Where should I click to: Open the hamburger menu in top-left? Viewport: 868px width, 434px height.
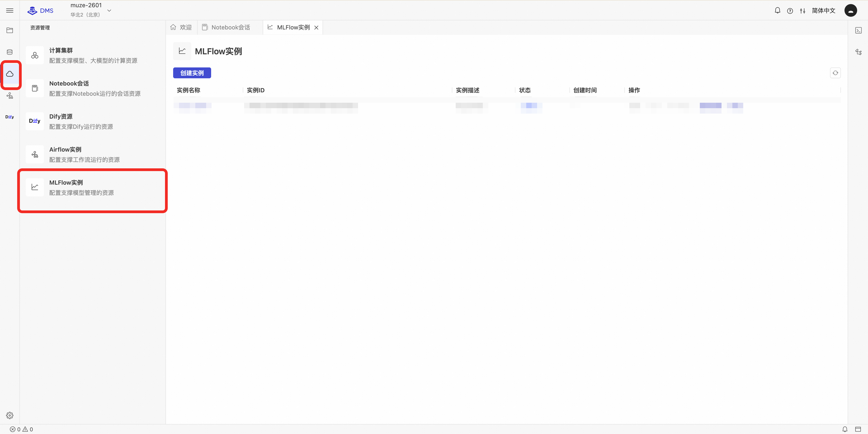pyautogui.click(x=10, y=10)
